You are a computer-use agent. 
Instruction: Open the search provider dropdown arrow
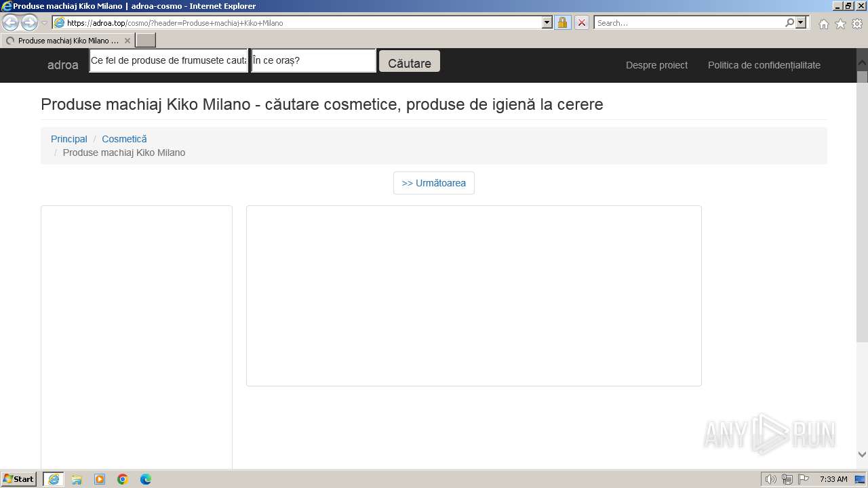point(801,22)
